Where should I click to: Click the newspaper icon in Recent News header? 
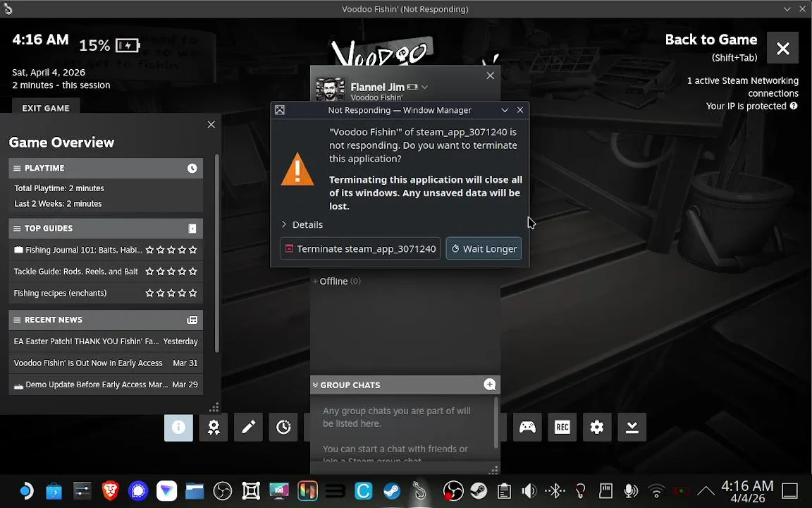[192, 320]
